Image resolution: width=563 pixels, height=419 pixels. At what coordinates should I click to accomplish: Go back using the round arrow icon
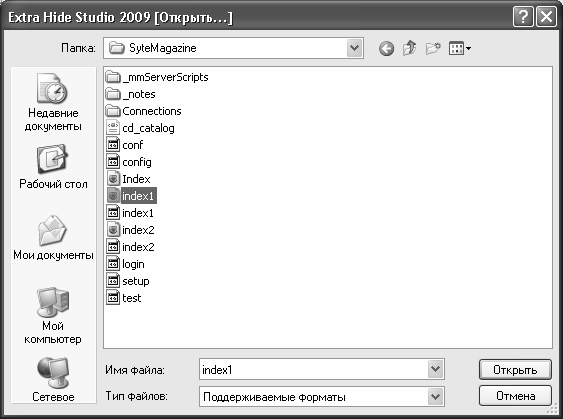[386, 48]
